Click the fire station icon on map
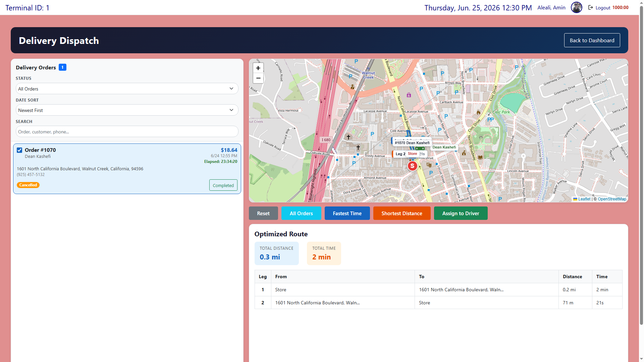The height and width of the screenshot is (362, 644). [x=478, y=112]
